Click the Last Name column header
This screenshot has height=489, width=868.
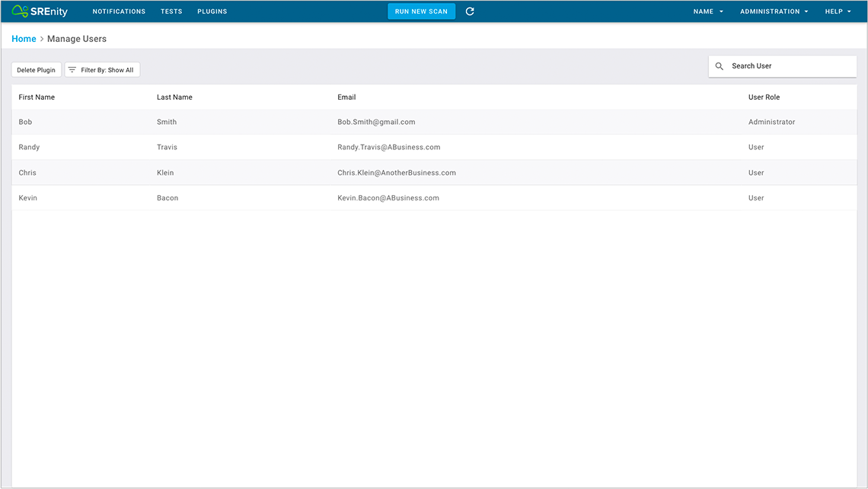pyautogui.click(x=174, y=97)
